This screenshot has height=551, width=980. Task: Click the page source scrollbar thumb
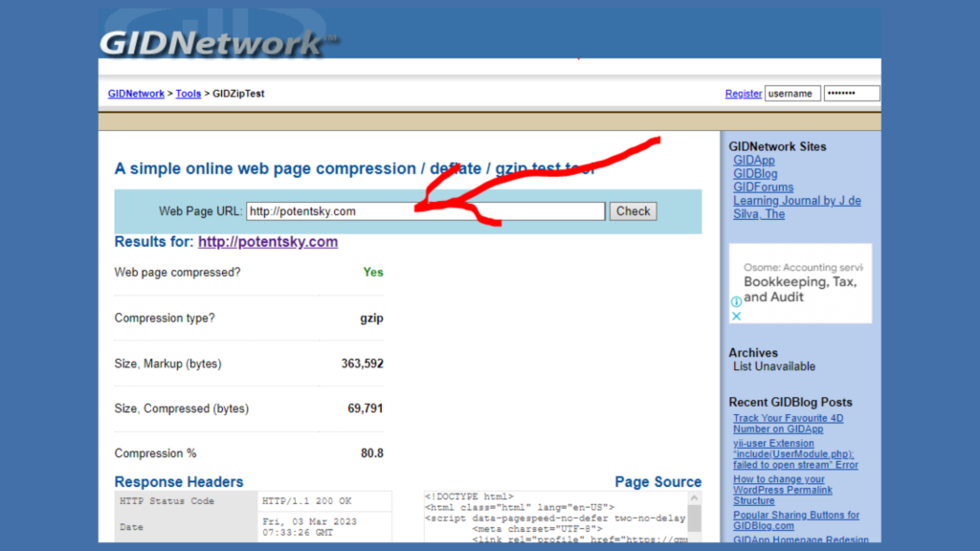coord(694,518)
